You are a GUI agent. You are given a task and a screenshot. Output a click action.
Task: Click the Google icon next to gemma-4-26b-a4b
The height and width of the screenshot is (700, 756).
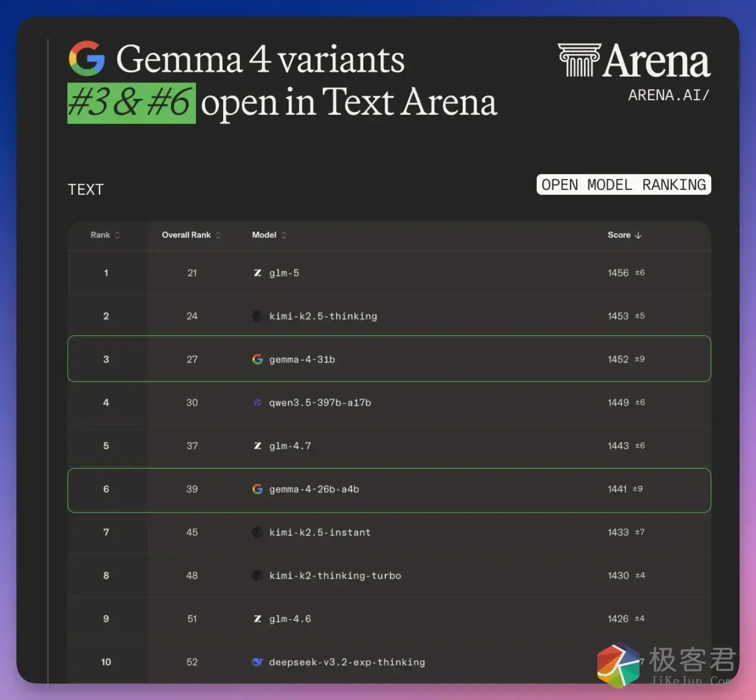[257, 489]
